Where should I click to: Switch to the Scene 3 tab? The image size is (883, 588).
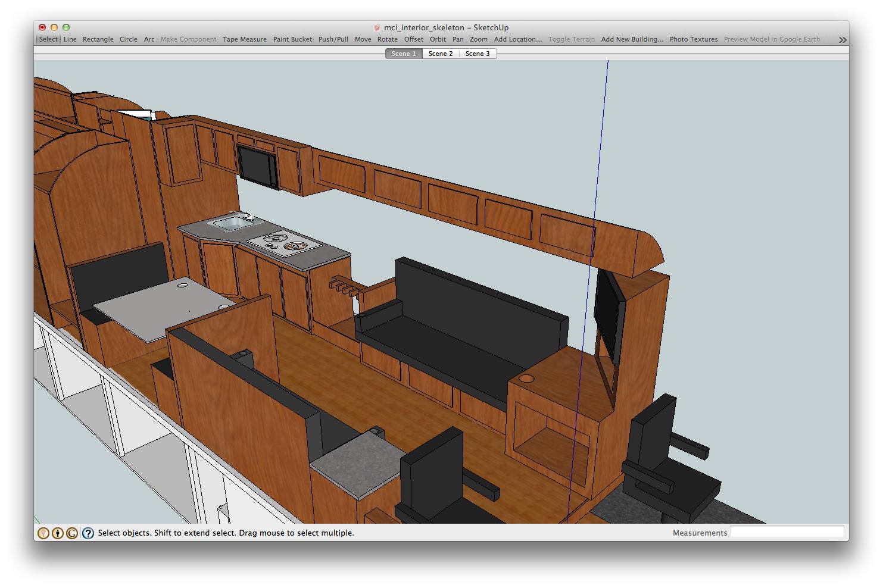478,54
